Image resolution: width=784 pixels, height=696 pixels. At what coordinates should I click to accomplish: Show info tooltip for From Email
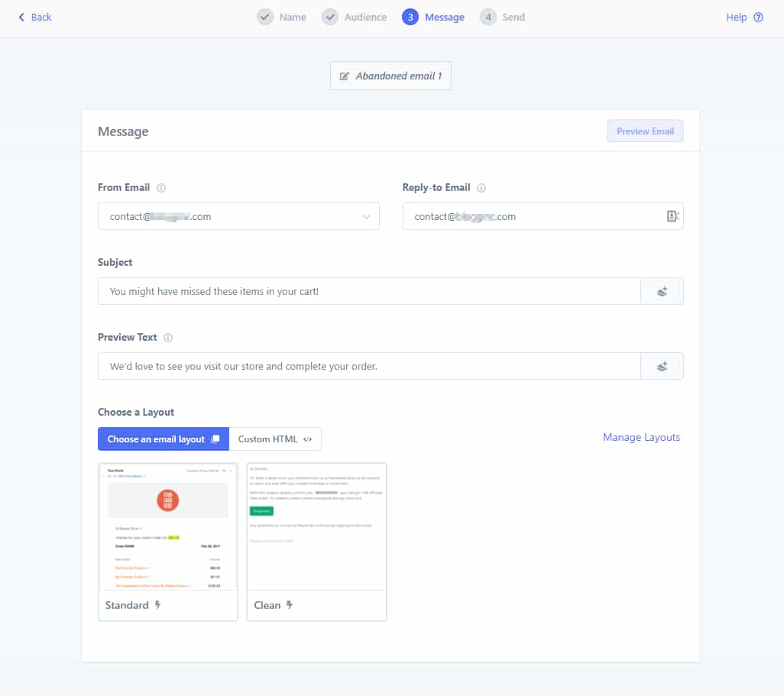pos(161,188)
